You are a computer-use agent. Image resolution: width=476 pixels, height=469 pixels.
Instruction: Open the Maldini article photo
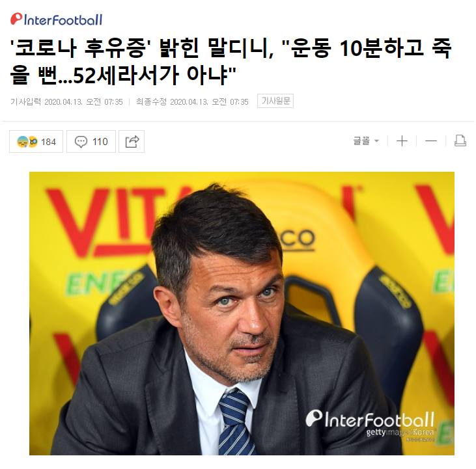[x=242, y=313]
